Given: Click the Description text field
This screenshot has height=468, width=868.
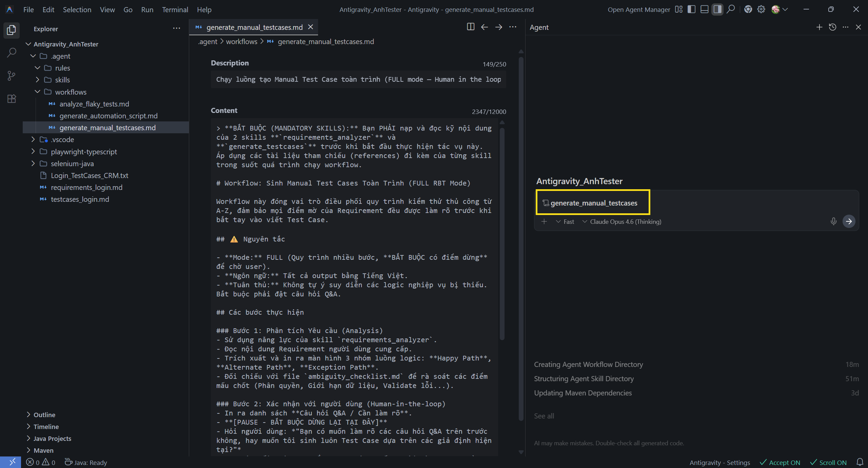Looking at the screenshot, I should [358, 79].
